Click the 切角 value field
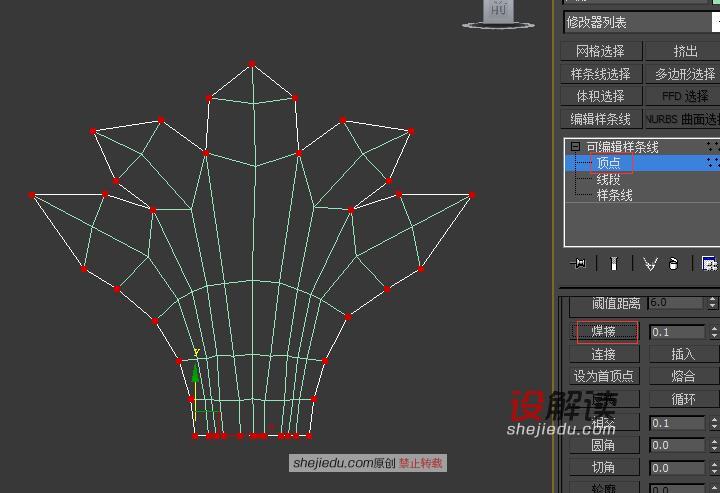 [x=677, y=468]
